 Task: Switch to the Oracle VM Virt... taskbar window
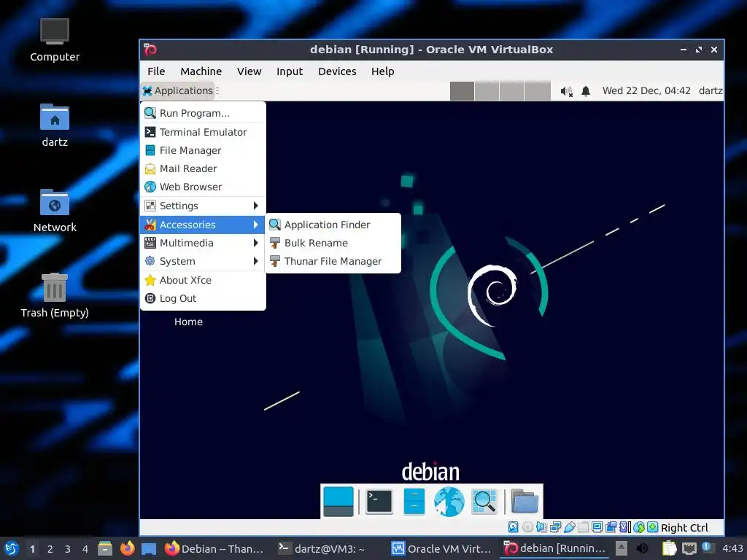pos(441,548)
